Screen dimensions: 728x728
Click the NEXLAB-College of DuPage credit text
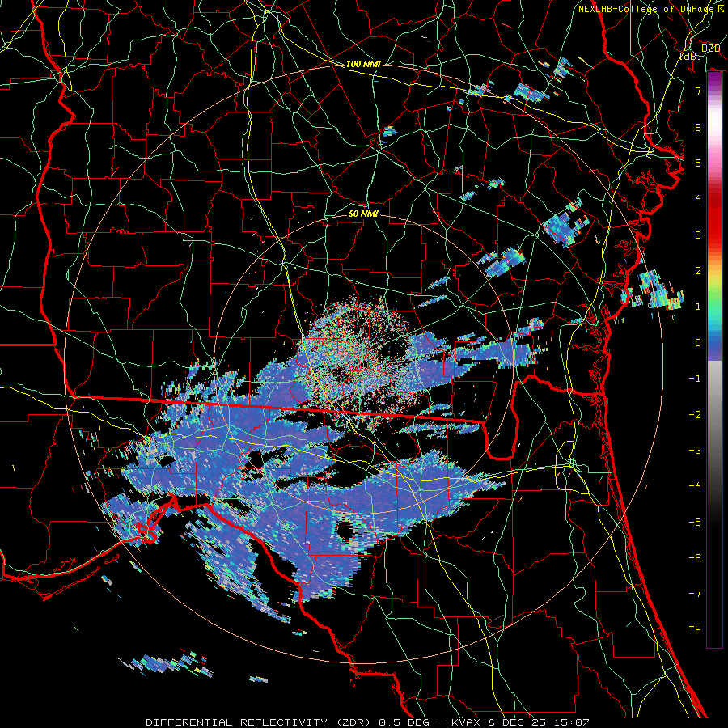pos(645,9)
